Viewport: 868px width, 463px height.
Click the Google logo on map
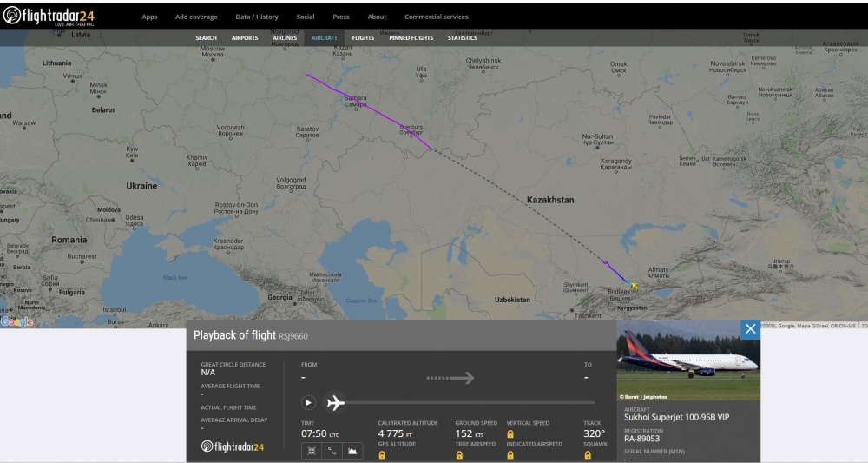16,321
